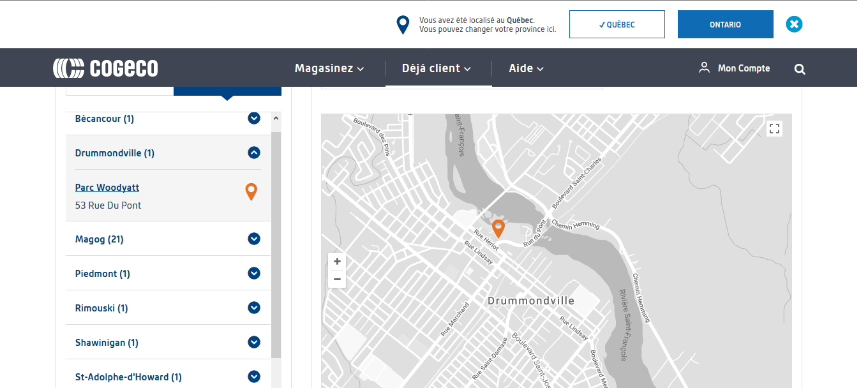This screenshot has height=388, width=868.
Task: Click the location list scrollbar up arrow
Action: click(276, 119)
